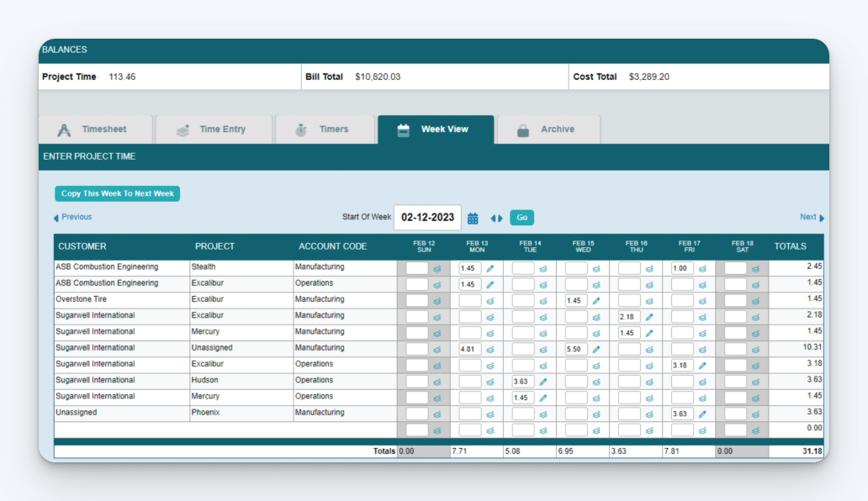The width and height of the screenshot is (868, 501).
Task: Click the edit pencil on Unassigned Wednesday entry
Action: click(597, 348)
